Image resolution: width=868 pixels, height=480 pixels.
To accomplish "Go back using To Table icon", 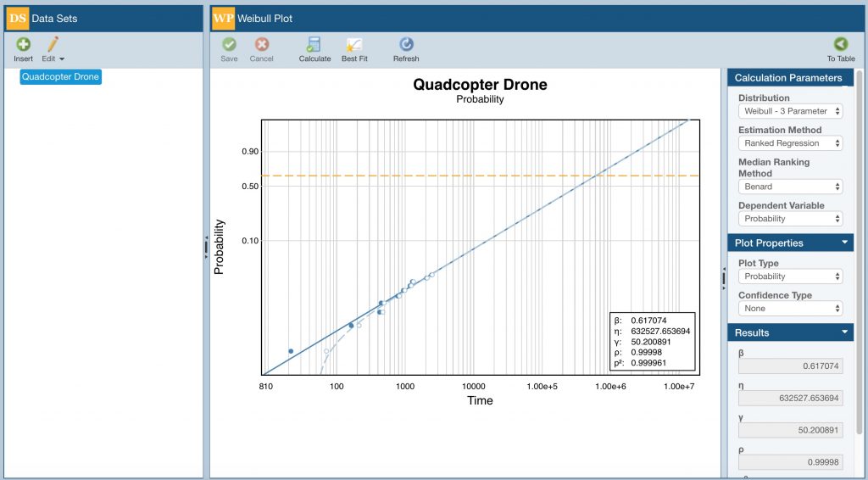I will pos(841,44).
